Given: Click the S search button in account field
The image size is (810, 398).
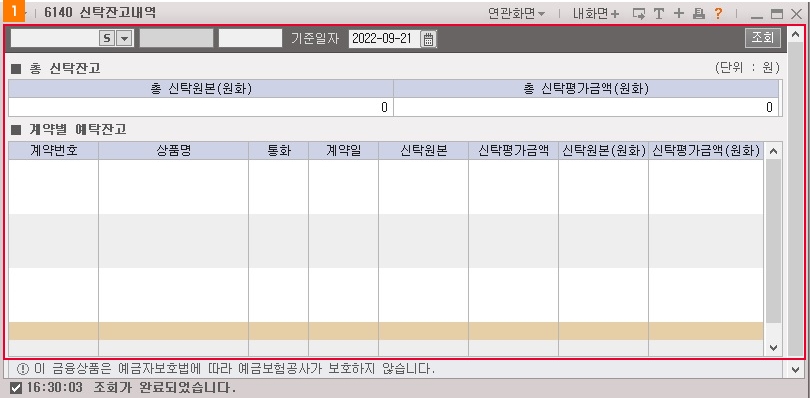Looking at the screenshot, I should 106,38.
